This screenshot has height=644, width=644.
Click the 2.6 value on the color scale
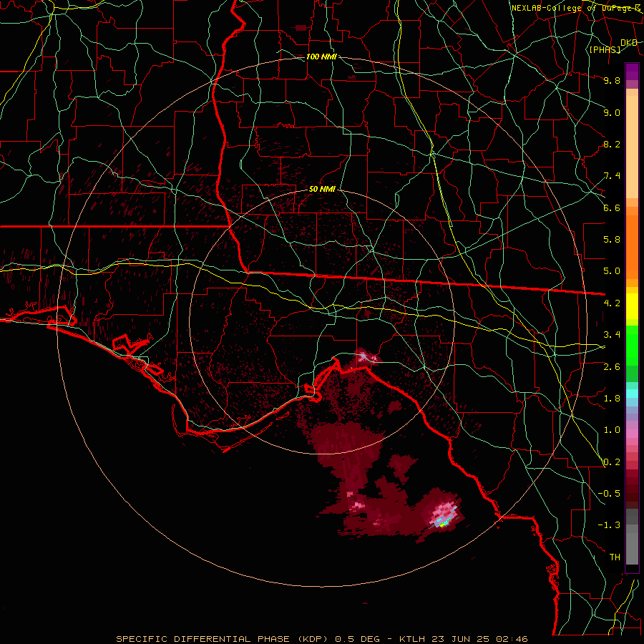612,367
